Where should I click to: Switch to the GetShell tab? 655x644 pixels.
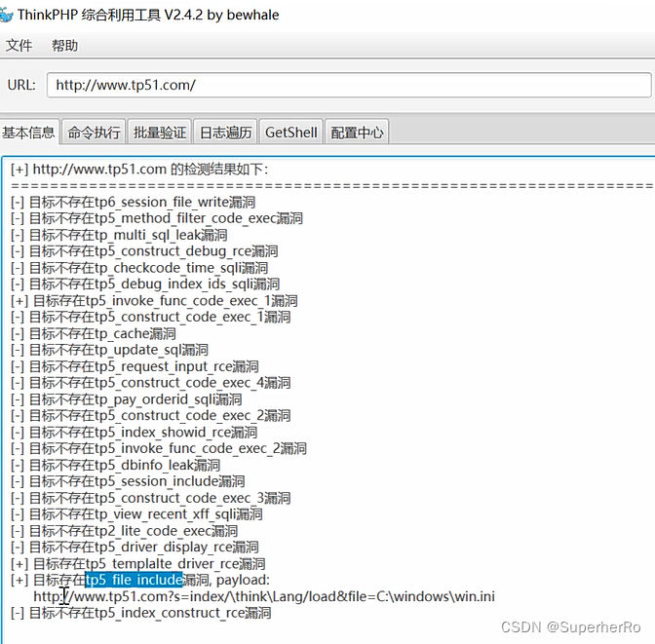pos(291,133)
